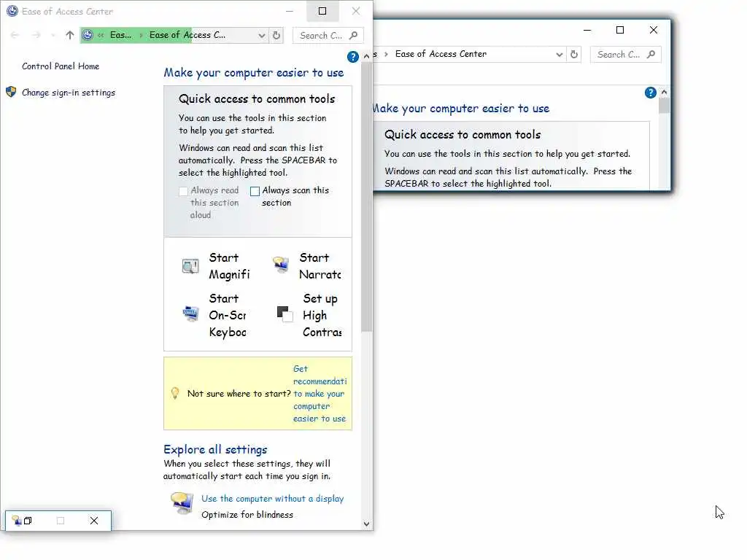The height and width of the screenshot is (560, 747).
Task: Click Set up High Contrast text link
Action: pos(322,315)
